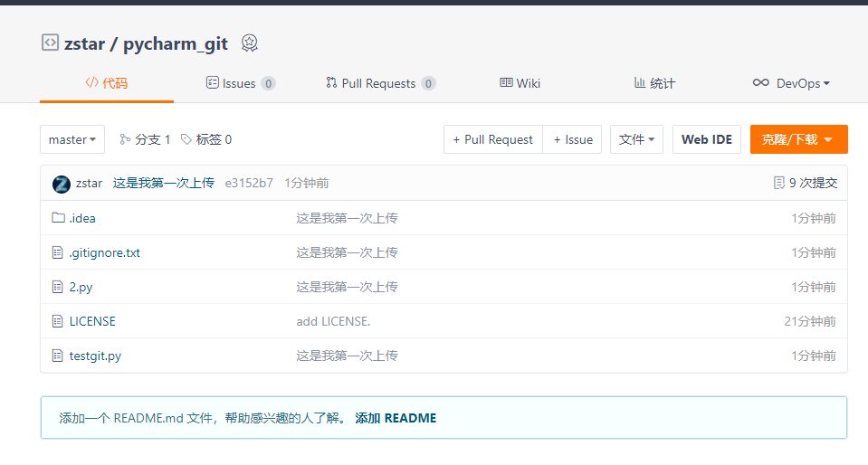Click the commits list icon beside 9 次提交

click(779, 183)
